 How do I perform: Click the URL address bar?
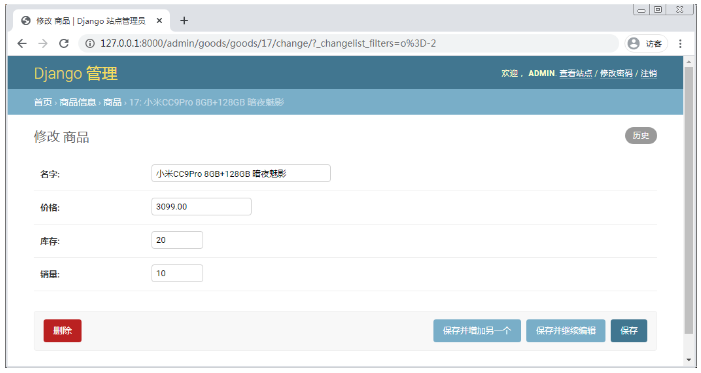pyautogui.click(x=349, y=43)
